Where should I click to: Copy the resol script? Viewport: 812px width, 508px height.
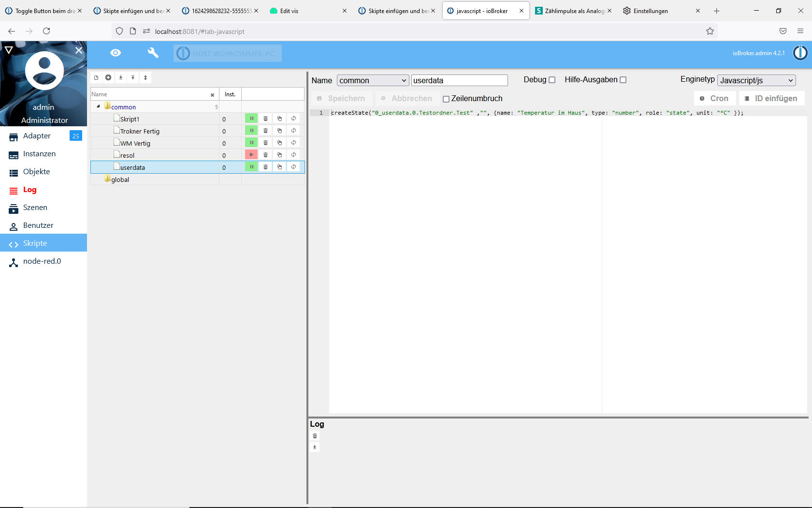point(279,155)
